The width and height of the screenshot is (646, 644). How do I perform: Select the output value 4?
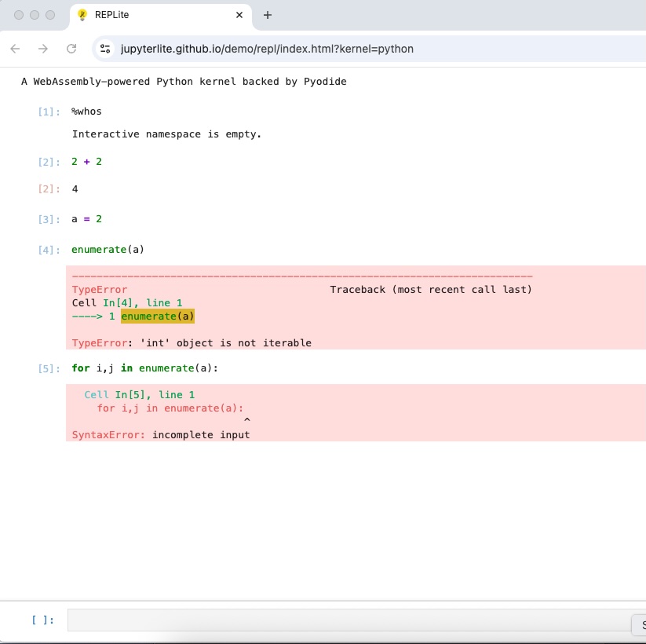click(75, 188)
